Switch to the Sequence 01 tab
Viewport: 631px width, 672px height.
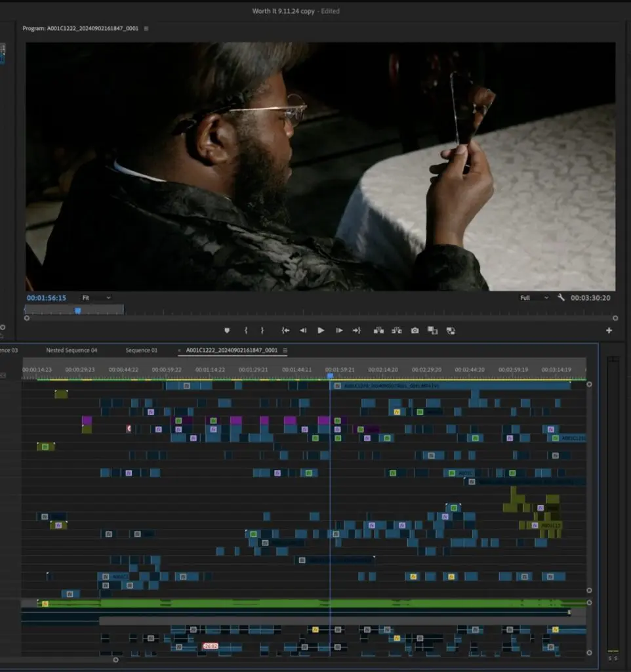click(x=142, y=350)
